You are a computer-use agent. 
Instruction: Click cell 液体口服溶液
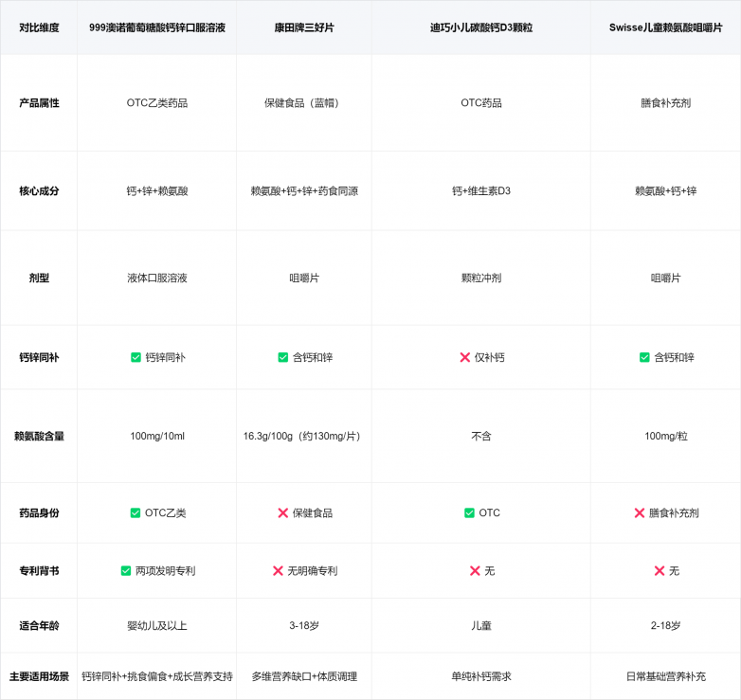tap(157, 278)
